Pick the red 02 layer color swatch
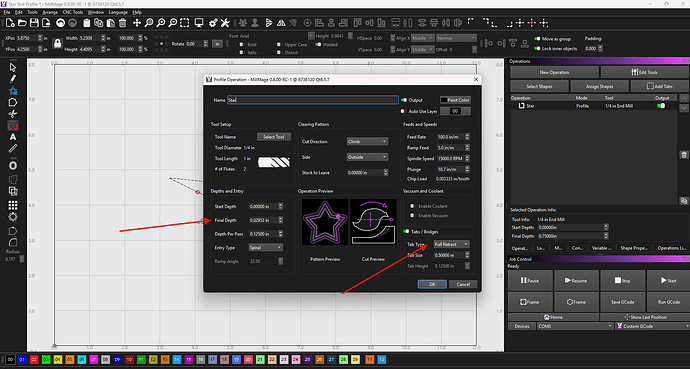690x369 pixels. coord(34,359)
